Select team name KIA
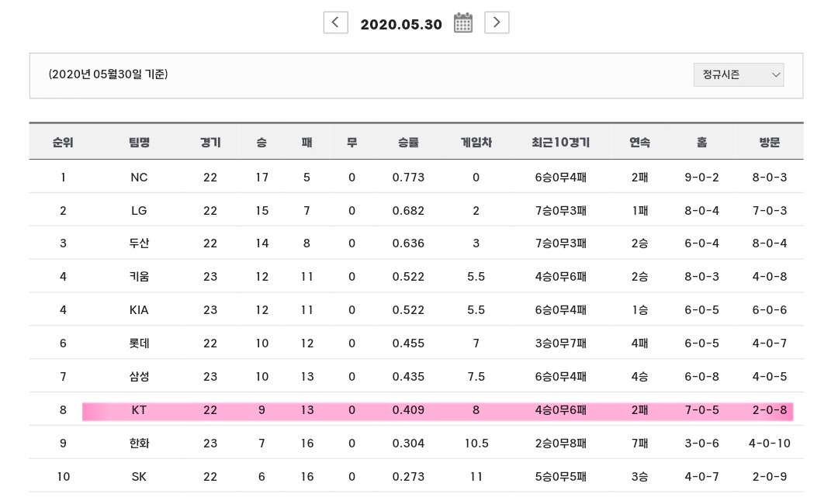 point(139,310)
